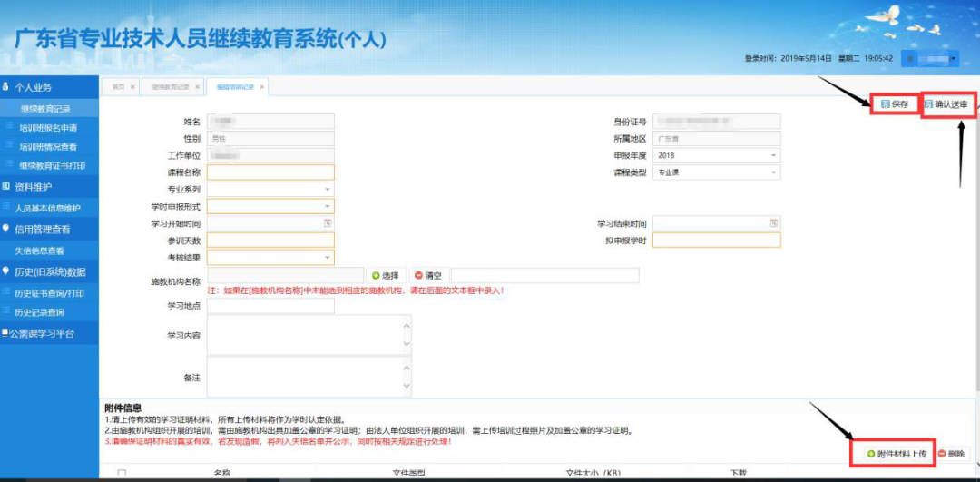Expand the 专业系列 dropdown
980x482 pixels.
pyautogui.click(x=328, y=189)
